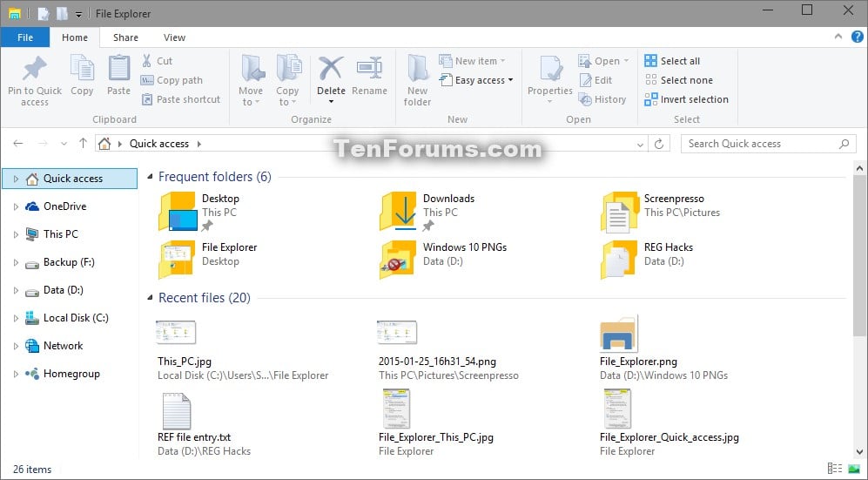This screenshot has width=868, height=480.
Task: Click the Paste clipboard icon
Action: (118, 69)
